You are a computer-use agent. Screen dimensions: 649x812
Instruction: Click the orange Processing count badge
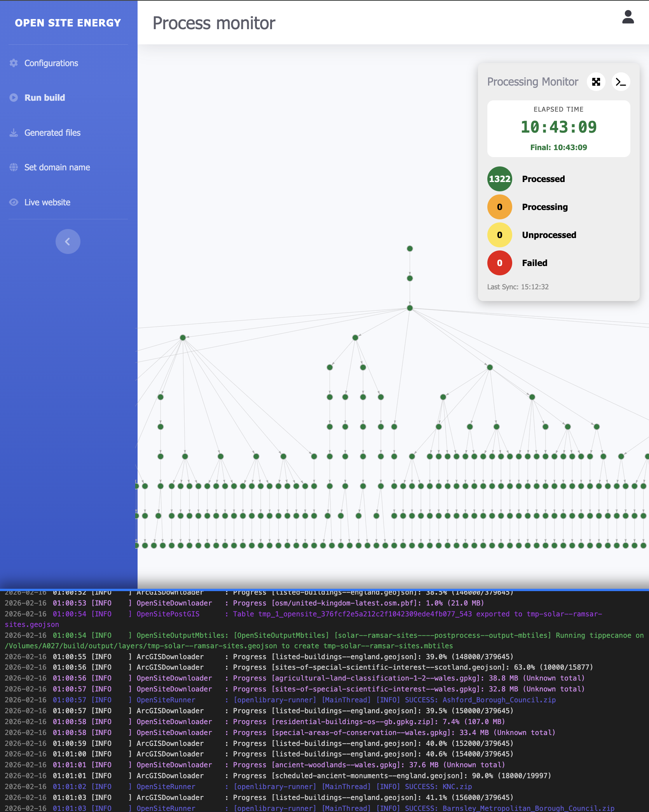point(499,207)
